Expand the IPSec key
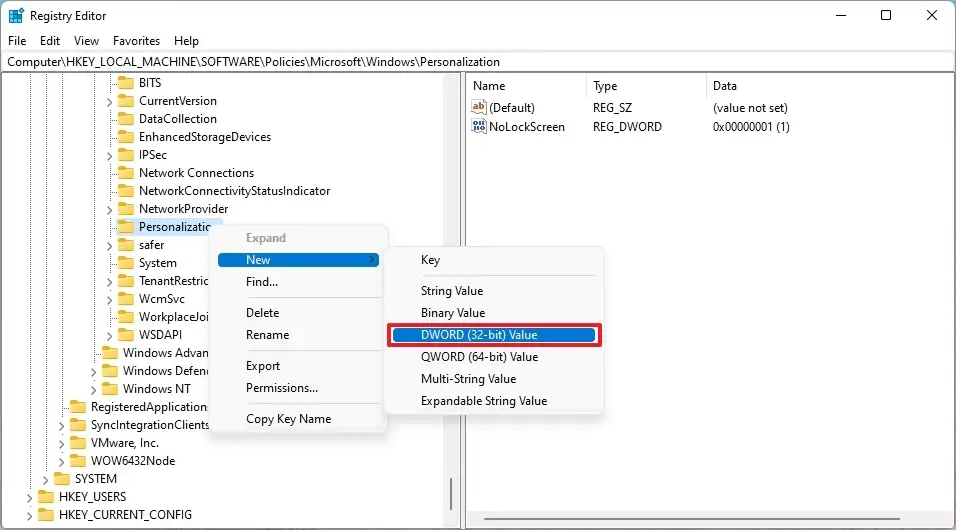This screenshot has height=530, width=956. point(109,156)
